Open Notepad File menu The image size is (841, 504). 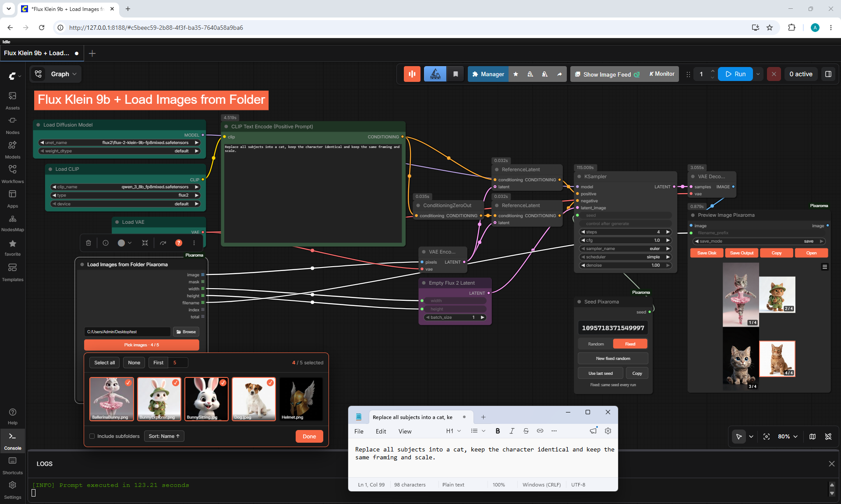coord(359,431)
